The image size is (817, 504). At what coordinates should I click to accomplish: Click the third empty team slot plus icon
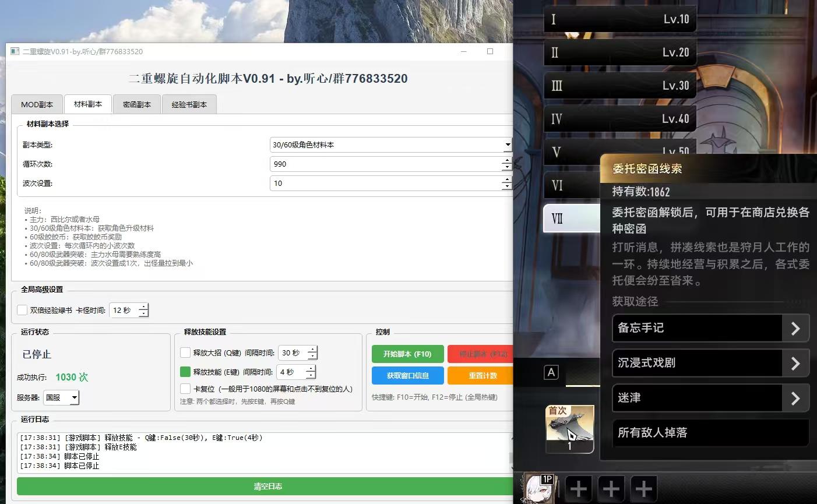(643, 488)
